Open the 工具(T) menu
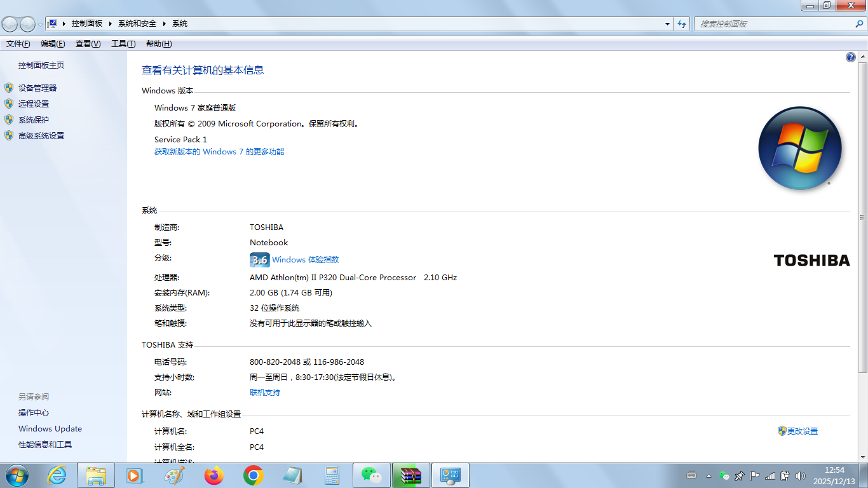This screenshot has width=868, height=488. click(123, 44)
